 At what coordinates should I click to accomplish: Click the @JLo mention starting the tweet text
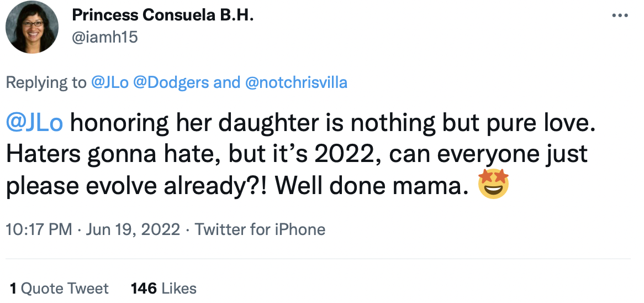pyautogui.click(x=34, y=124)
